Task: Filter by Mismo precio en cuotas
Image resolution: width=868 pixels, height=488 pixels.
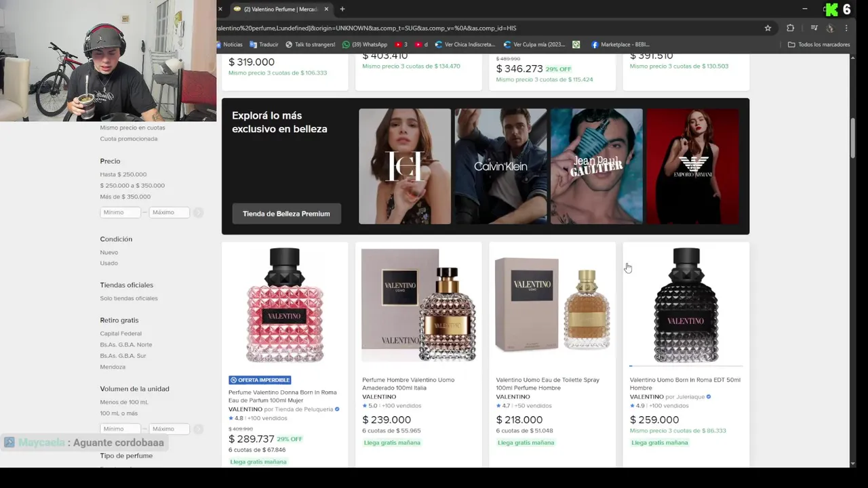Action: [x=132, y=127]
